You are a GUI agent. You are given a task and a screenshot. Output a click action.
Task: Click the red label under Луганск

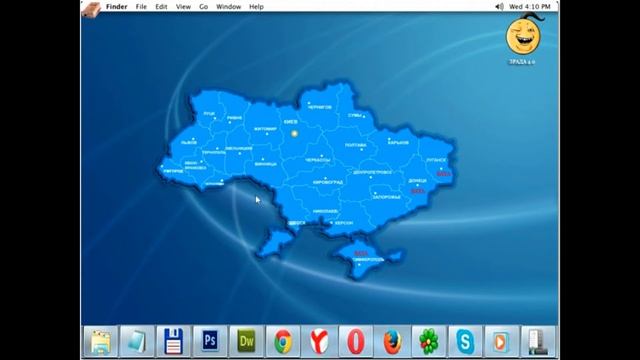(x=443, y=174)
